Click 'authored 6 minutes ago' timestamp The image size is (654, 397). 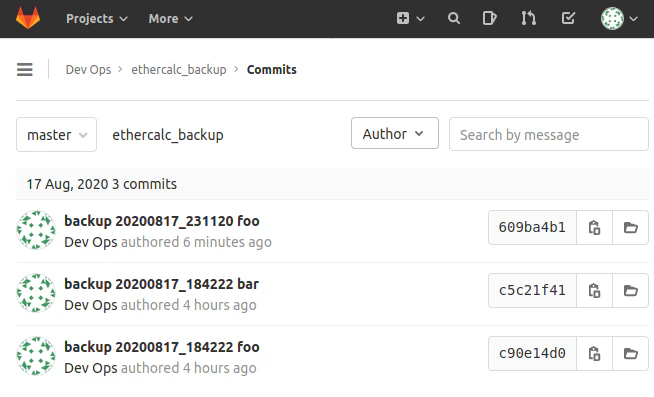click(196, 242)
